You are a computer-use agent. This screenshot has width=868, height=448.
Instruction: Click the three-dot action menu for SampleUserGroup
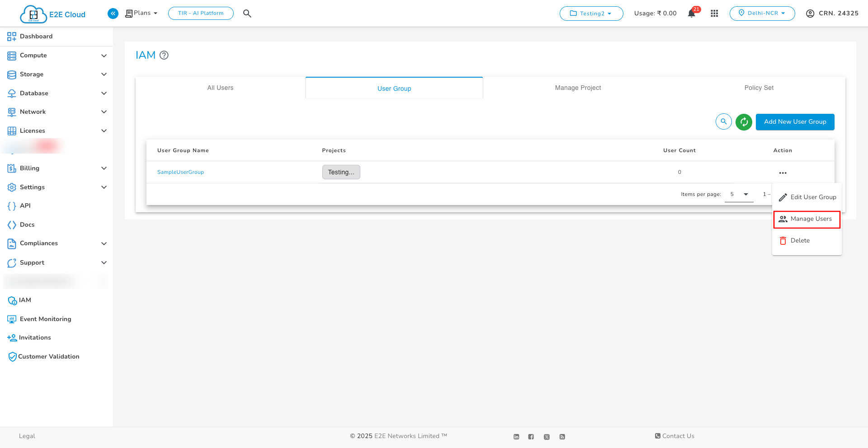pyautogui.click(x=783, y=173)
